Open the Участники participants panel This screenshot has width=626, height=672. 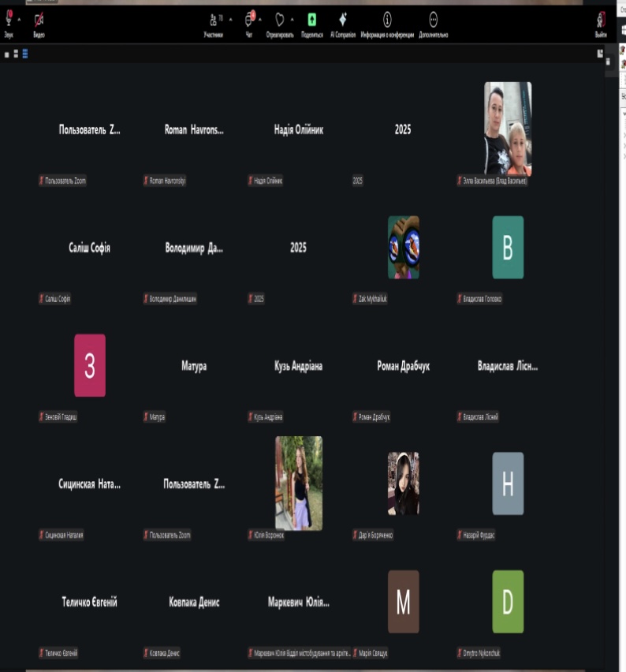(x=213, y=21)
